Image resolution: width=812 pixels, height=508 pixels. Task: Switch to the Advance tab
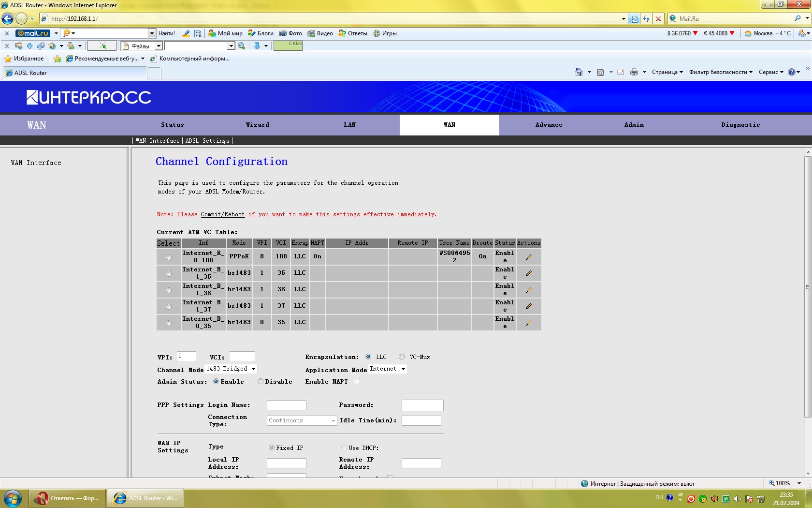(549, 125)
